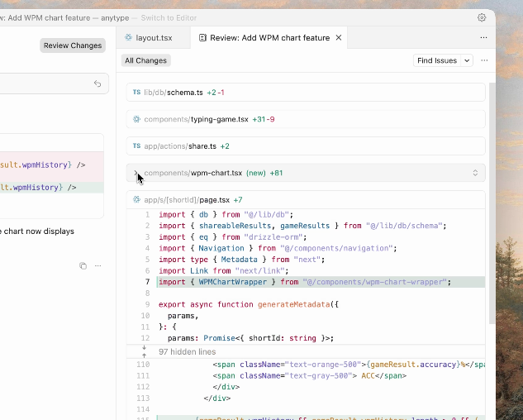Select the Review: Add WPM chart feature tab

(x=264, y=38)
